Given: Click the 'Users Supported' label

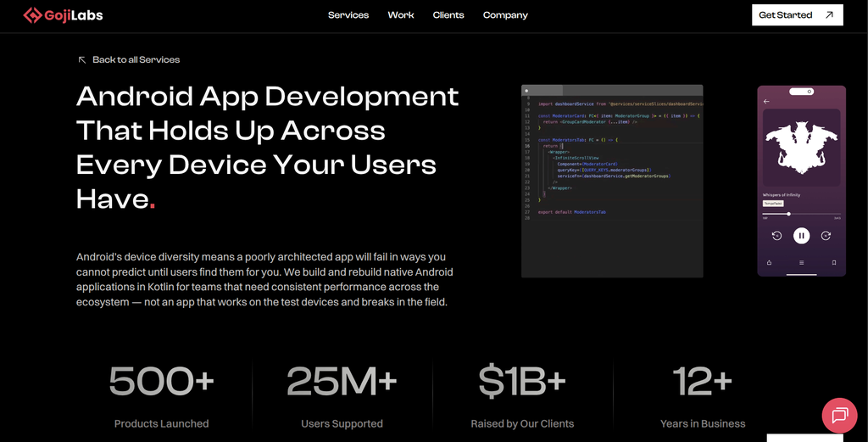Looking at the screenshot, I should (342, 423).
